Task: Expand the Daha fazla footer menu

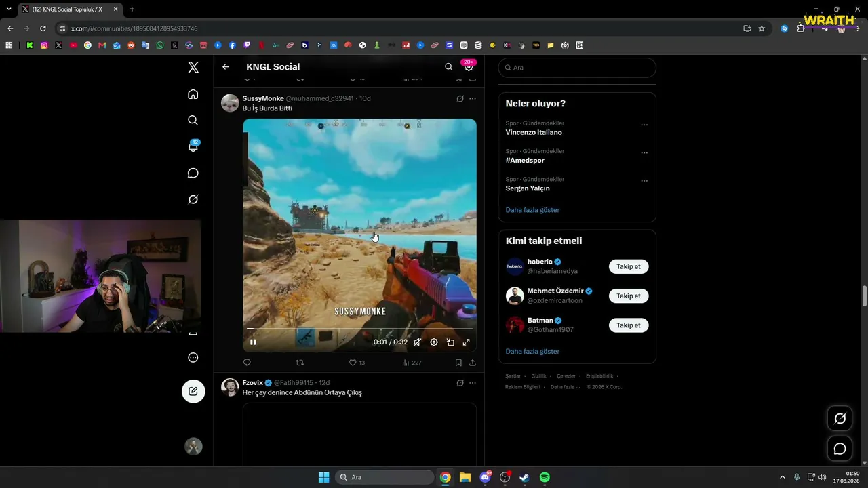Action: (x=565, y=387)
